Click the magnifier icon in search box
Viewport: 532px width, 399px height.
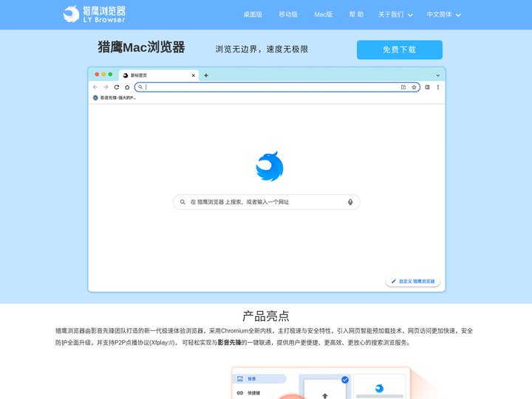(183, 202)
